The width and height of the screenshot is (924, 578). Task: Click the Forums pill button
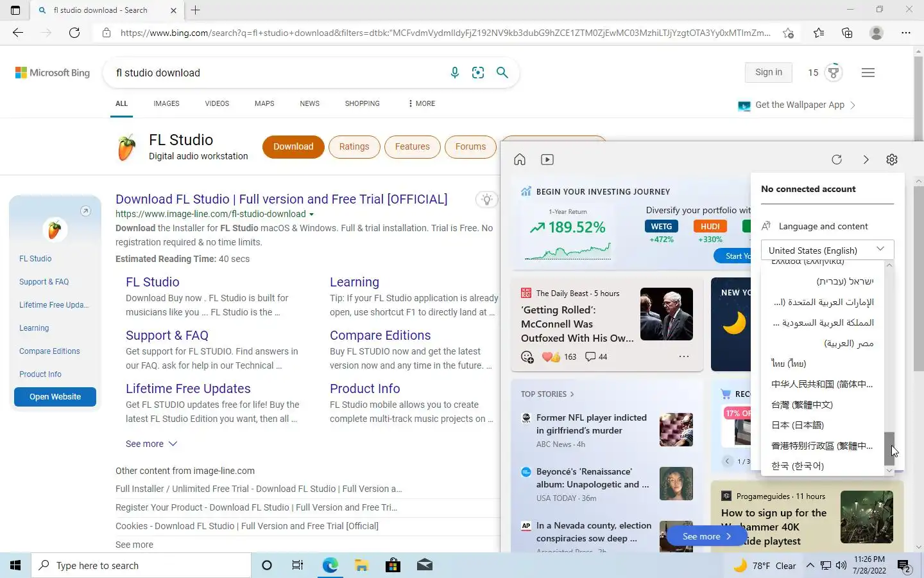[x=470, y=146]
